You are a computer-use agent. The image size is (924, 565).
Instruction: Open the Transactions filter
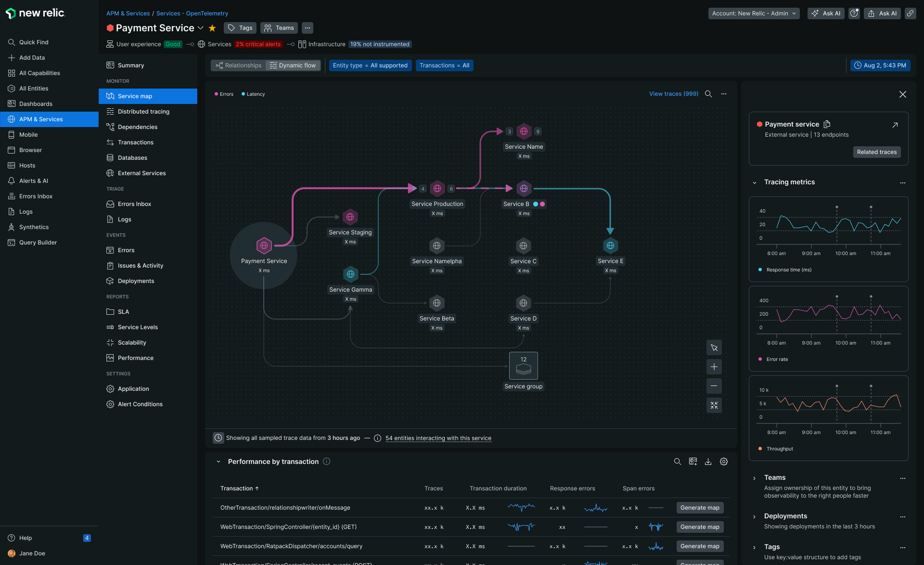(445, 65)
